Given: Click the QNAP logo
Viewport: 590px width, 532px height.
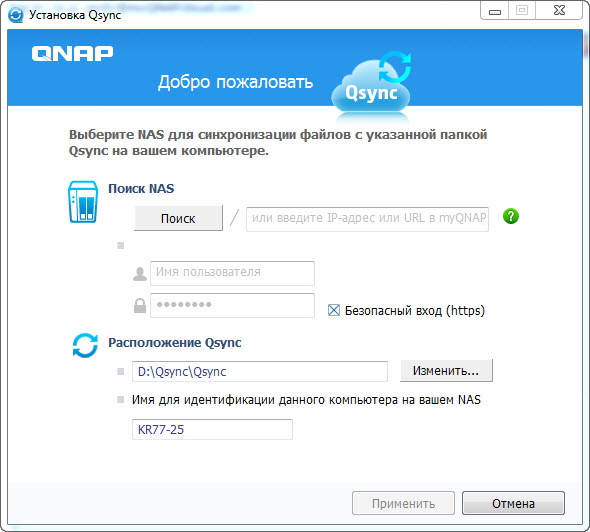Looking at the screenshot, I should pos(72,53).
